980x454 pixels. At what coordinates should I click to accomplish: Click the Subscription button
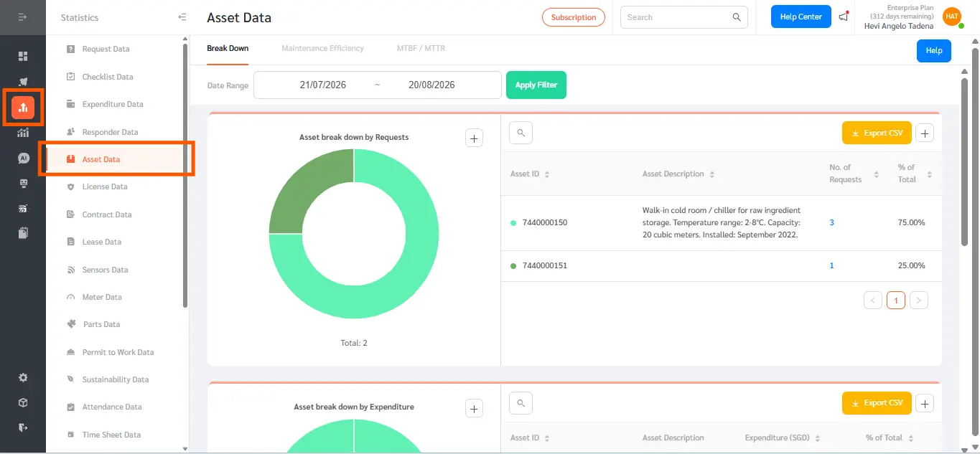point(574,17)
